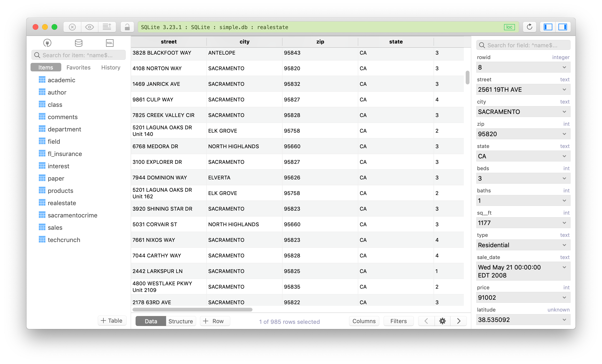Select the comments table icon
The image size is (602, 364).
[42, 117]
